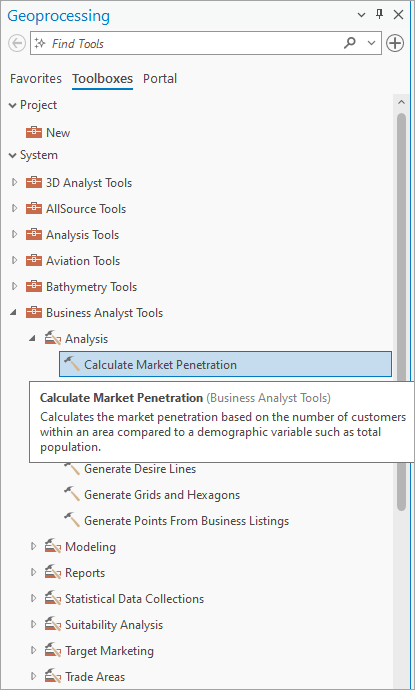415x690 pixels.
Task: Click the scrollbar up arrow
Action: [401, 102]
